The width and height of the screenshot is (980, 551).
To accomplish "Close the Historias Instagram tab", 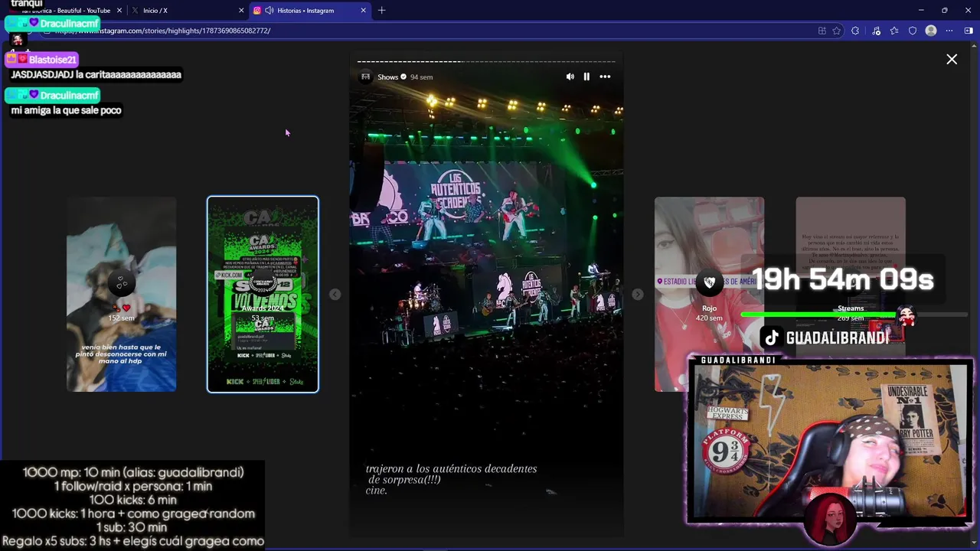I will coord(363,11).
